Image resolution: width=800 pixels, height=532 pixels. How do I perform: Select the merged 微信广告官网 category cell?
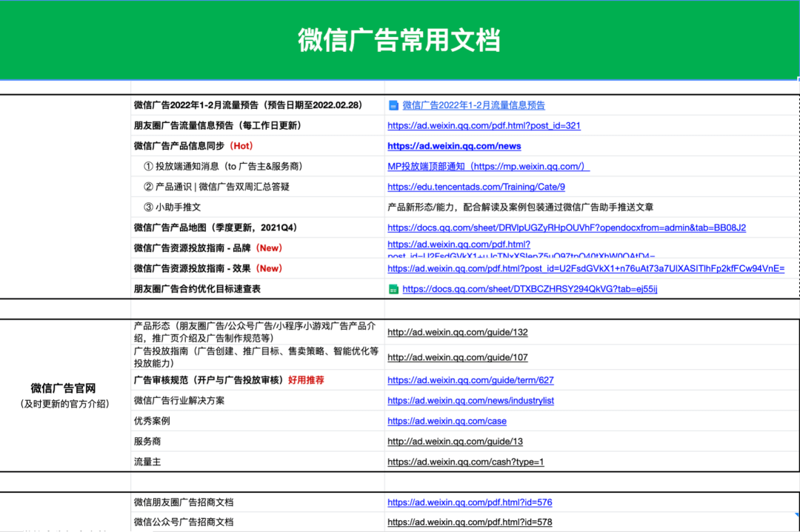coord(64,396)
